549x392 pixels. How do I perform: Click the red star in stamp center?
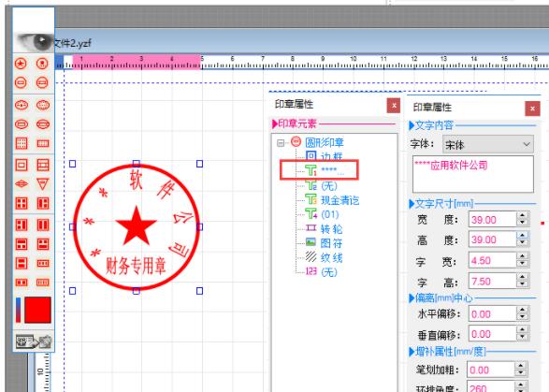136,226
